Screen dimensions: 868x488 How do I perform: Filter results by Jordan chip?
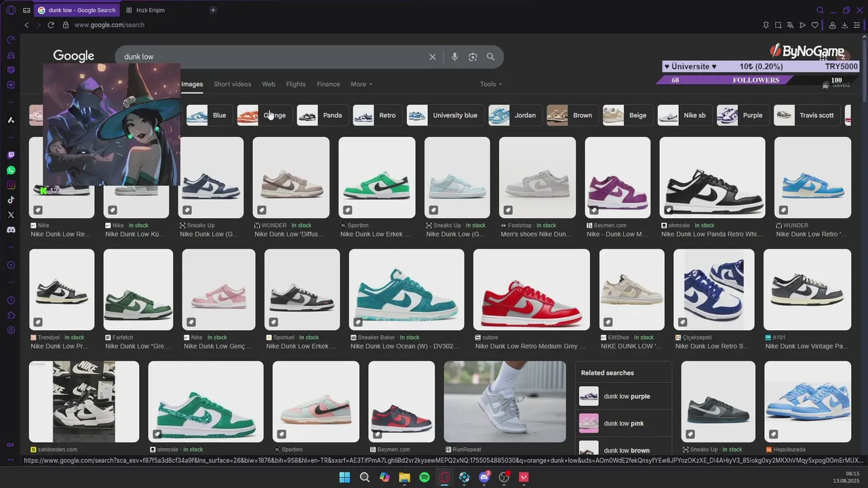(x=515, y=115)
